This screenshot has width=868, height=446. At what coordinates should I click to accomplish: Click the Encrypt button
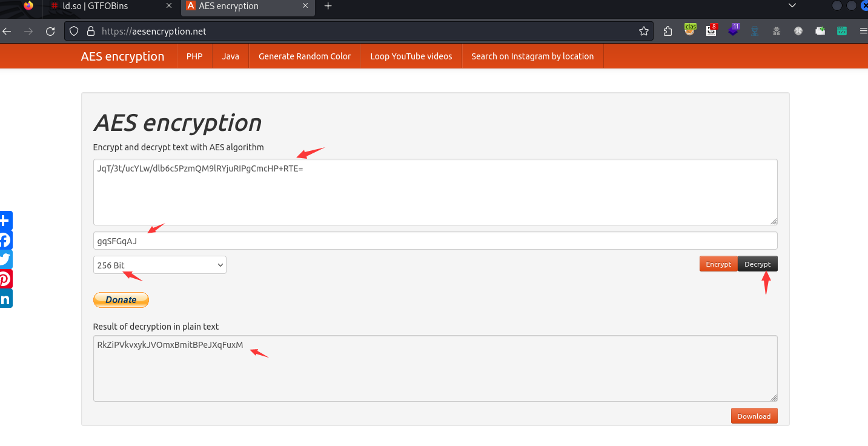tap(718, 264)
